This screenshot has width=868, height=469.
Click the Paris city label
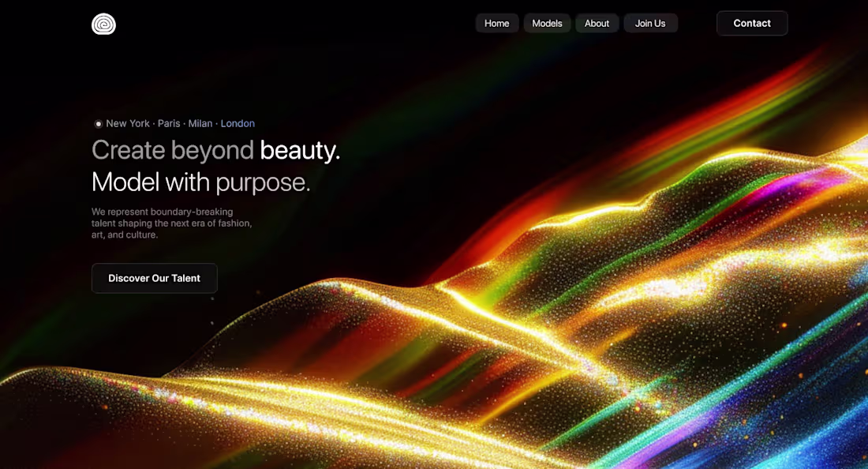point(168,123)
